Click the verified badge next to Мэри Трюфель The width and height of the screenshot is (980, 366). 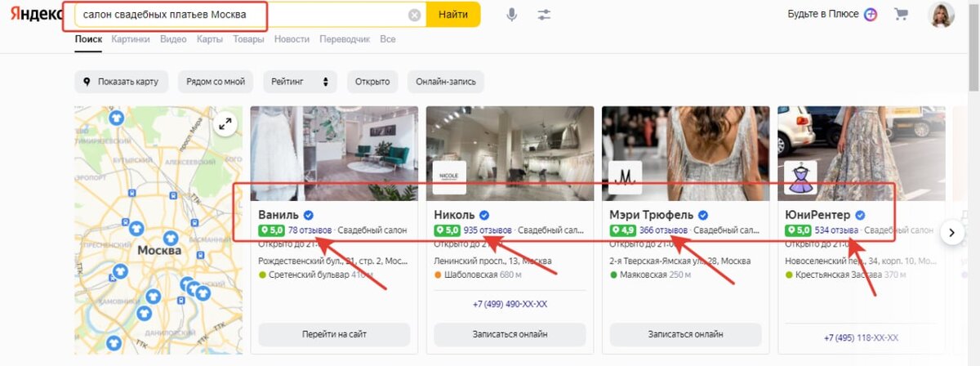click(702, 215)
